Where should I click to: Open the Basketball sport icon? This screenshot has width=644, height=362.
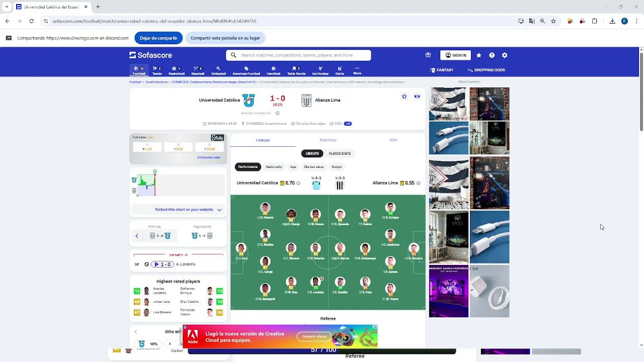(x=177, y=70)
